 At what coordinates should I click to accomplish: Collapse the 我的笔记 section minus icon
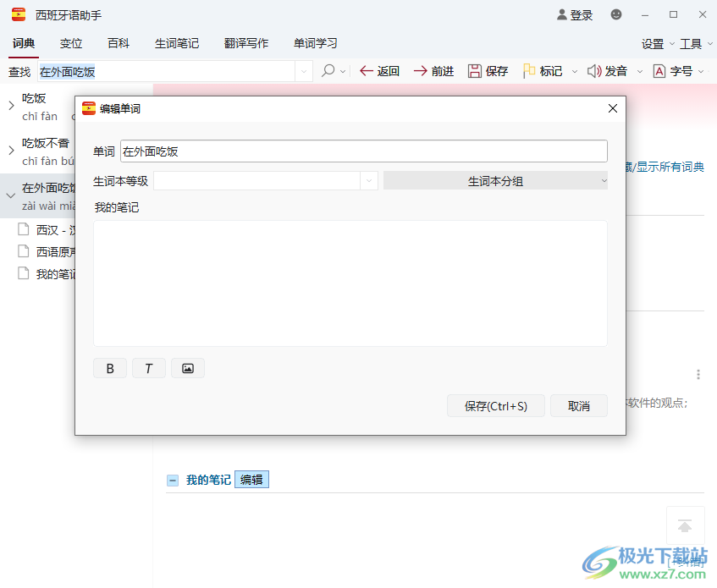click(x=173, y=481)
